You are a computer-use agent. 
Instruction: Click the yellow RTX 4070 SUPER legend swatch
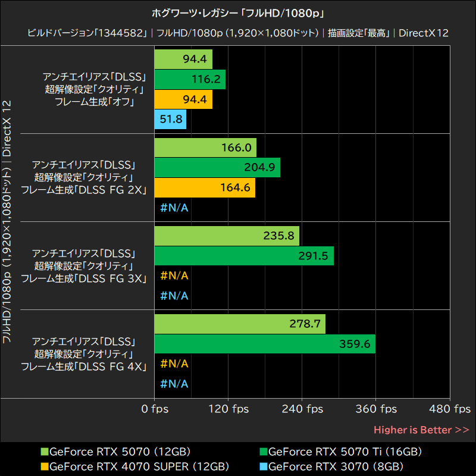coord(45,466)
